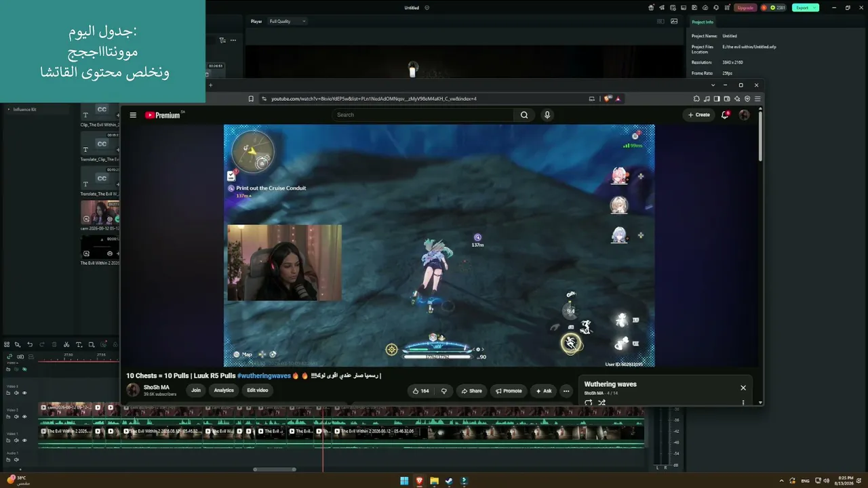Viewport: 868px width, 488px height.
Task: Click the Edit video button
Action: 258,390
